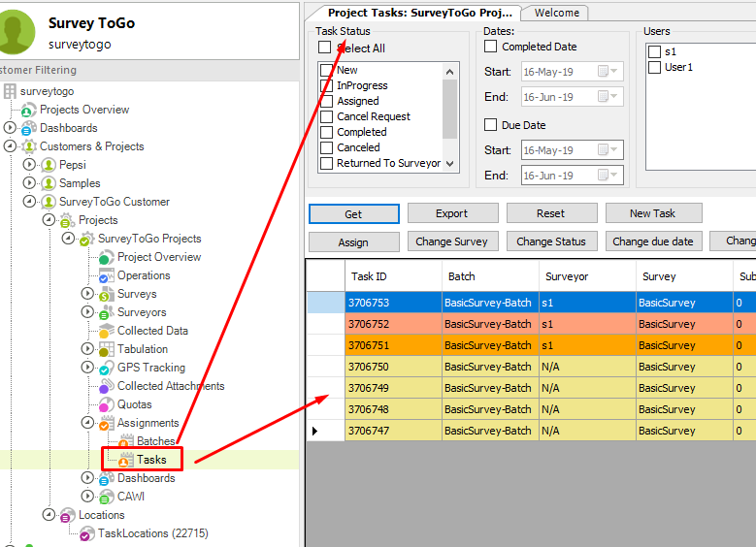Select the Project Tasks tab
Viewport: 756px width, 547px height.
419,13
